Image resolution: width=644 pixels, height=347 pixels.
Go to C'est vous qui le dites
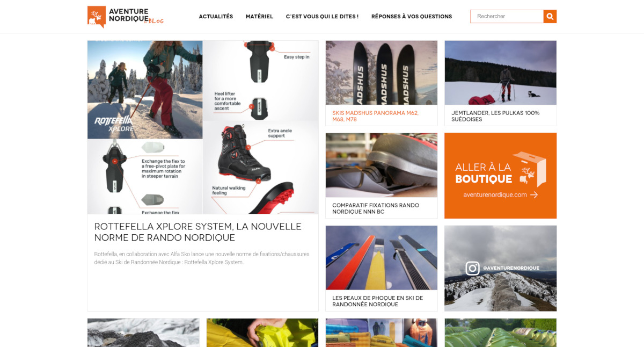click(322, 17)
